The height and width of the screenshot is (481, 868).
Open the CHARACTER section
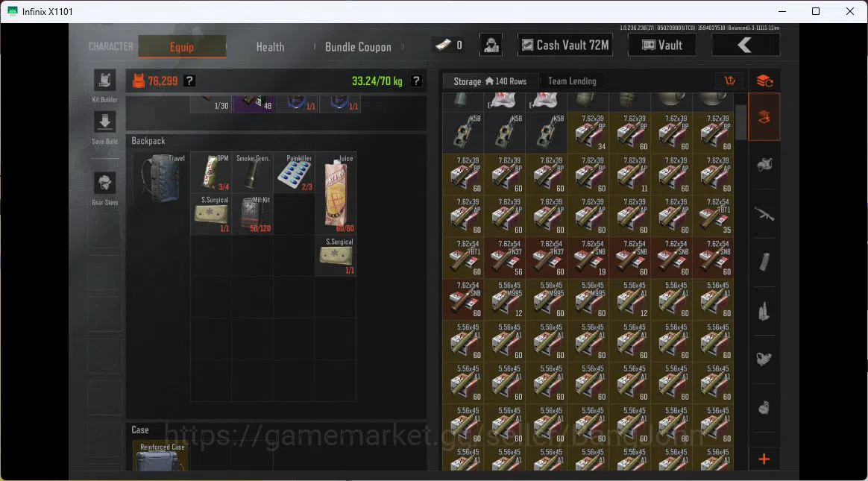click(110, 46)
